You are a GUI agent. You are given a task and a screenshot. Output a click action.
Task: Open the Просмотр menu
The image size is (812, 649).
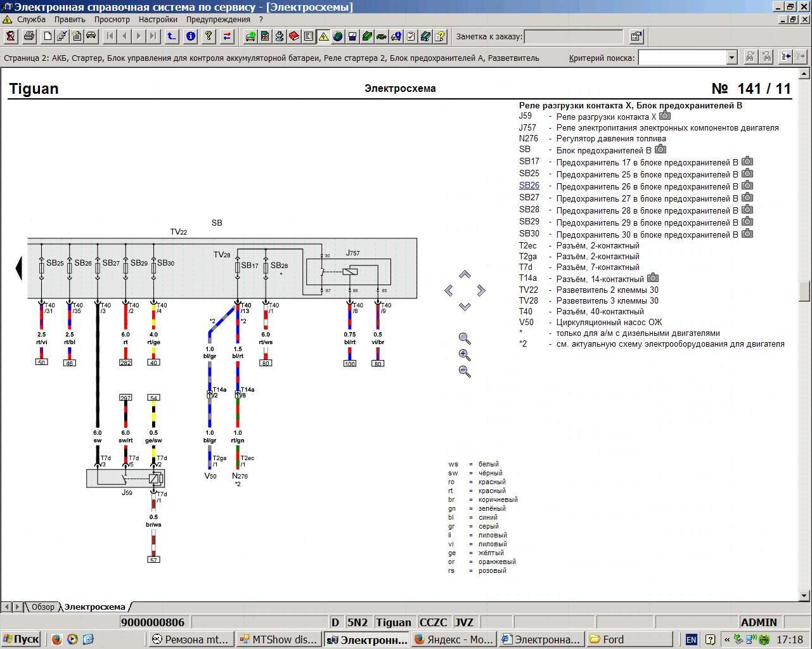click(112, 20)
